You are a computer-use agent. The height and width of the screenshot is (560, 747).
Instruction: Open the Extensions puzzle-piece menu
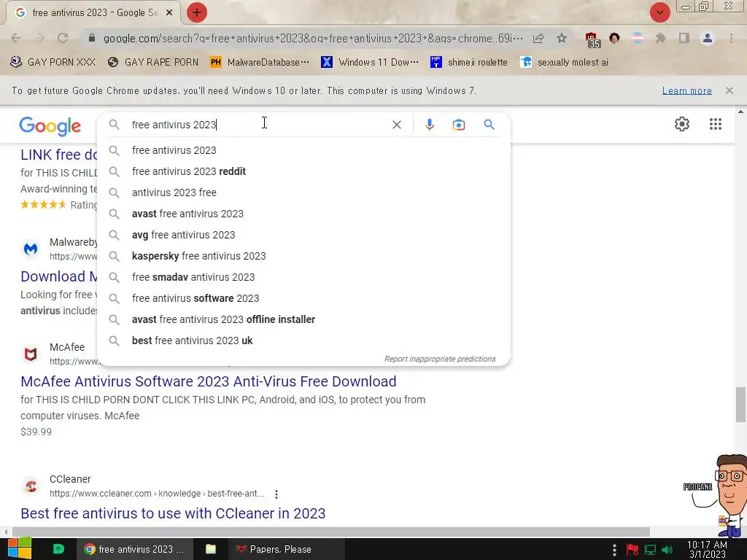[660, 38]
